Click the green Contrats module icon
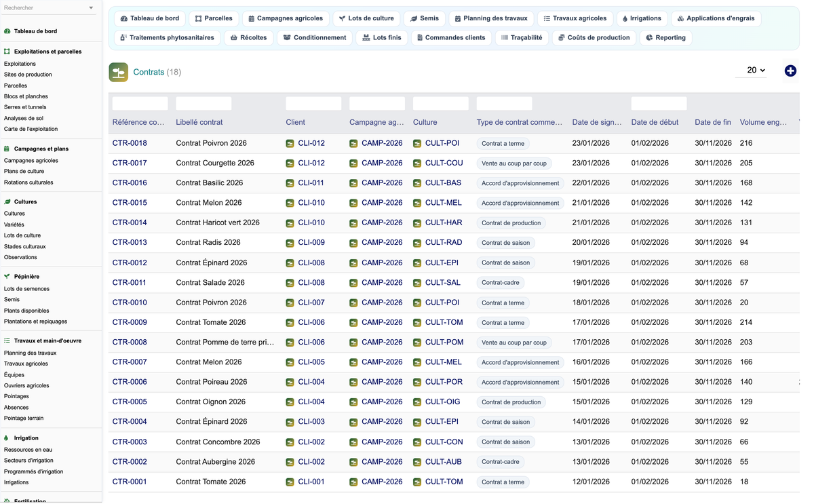This screenshot has height=504, width=814. pos(119,72)
